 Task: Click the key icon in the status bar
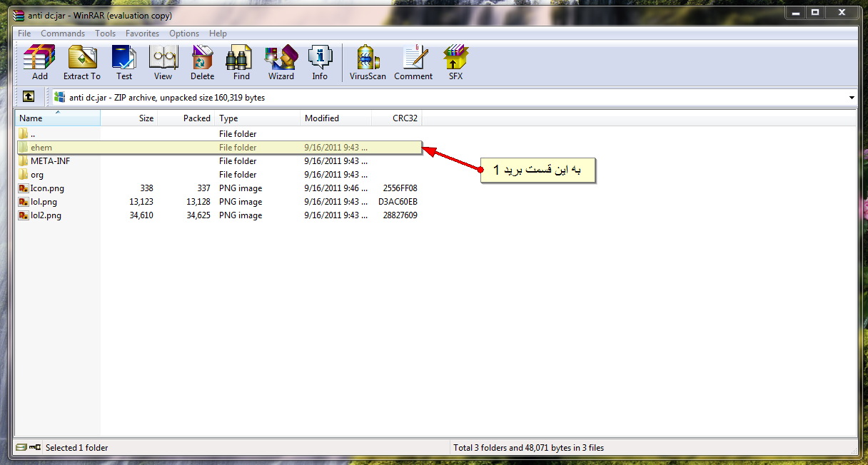pyautogui.click(x=35, y=448)
